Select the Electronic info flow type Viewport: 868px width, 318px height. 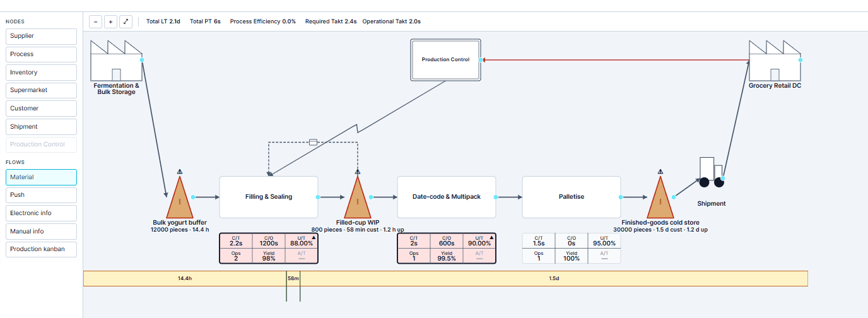[x=41, y=213]
